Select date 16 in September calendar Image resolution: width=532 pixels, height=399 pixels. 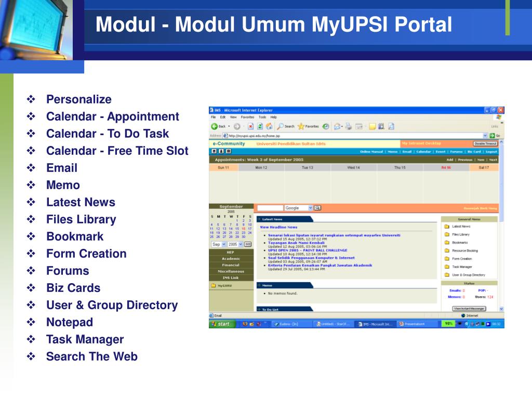(x=243, y=229)
